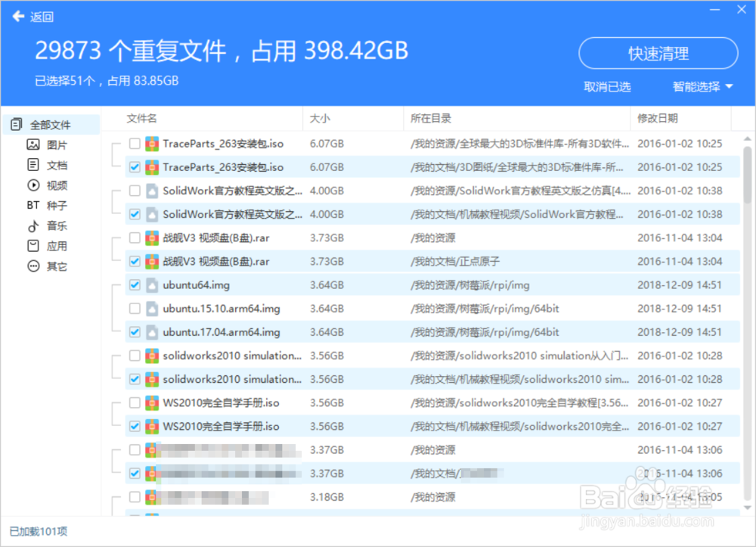Click archive icon of unchecked WS2010完全自学手册.iso
The image size is (756, 547).
click(152, 402)
